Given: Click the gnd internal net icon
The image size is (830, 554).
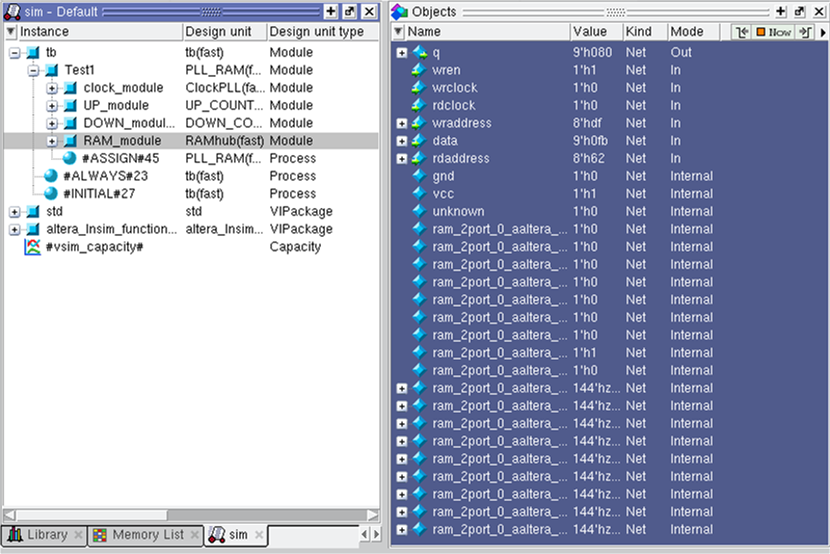Looking at the screenshot, I should coord(419,176).
